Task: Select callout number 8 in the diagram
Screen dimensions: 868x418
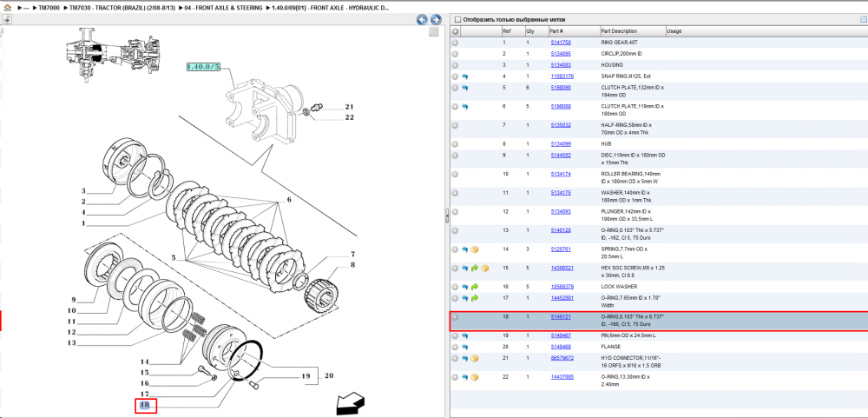Action: pos(352,265)
